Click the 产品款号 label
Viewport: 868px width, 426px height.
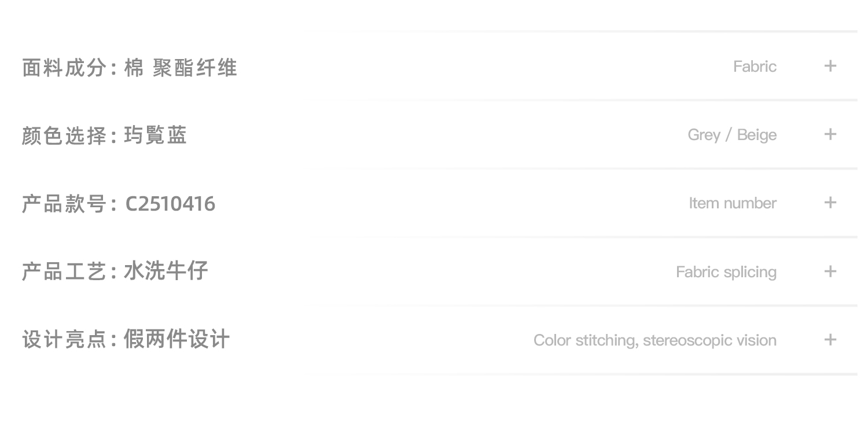(64, 204)
